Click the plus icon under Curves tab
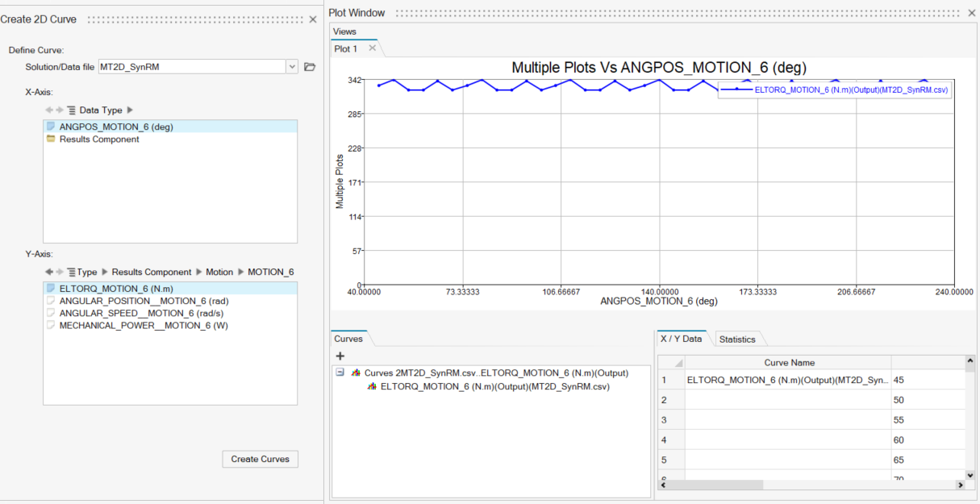The height and width of the screenshot is (504, 980). point(340,356)
